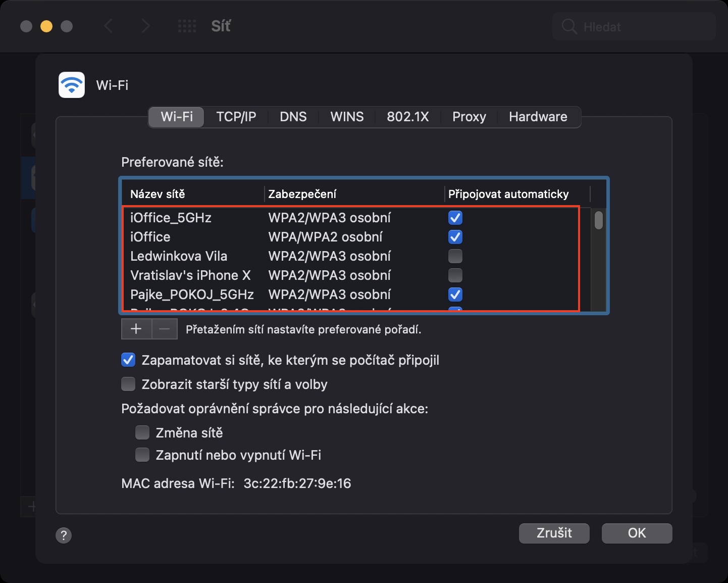
Task: Select Vratislav's iPhone X network row
Action: tap(190, 275)
